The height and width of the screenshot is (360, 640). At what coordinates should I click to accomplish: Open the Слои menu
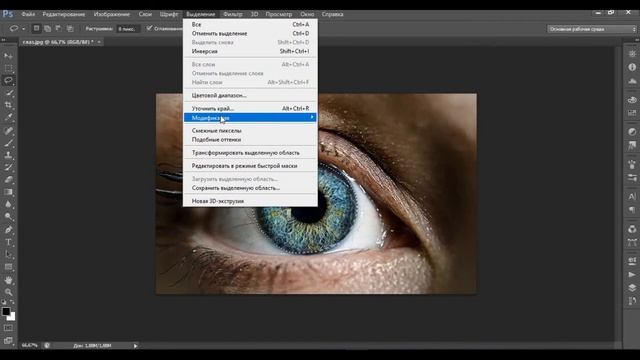[x=145, y=14]
